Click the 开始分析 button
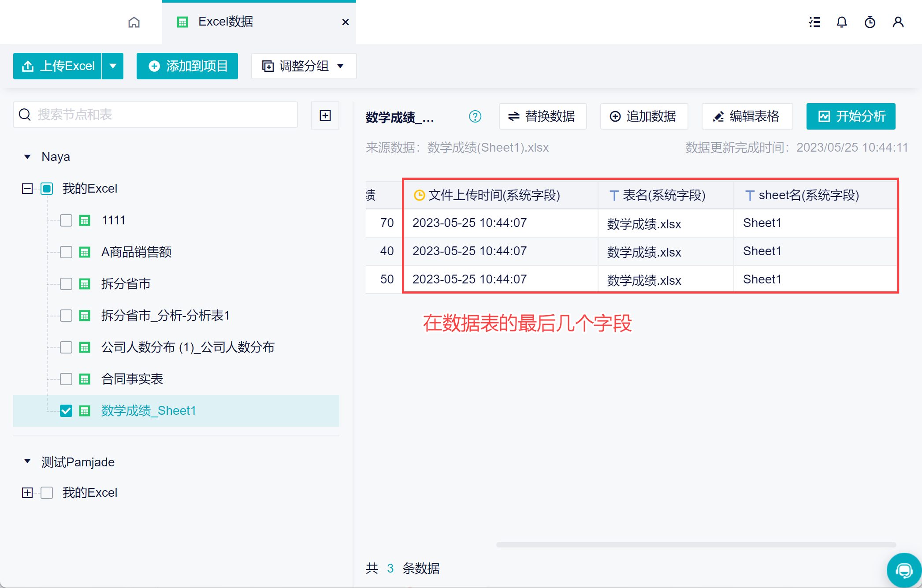Screen dimensions: 922x588 [x=851, y=116]
